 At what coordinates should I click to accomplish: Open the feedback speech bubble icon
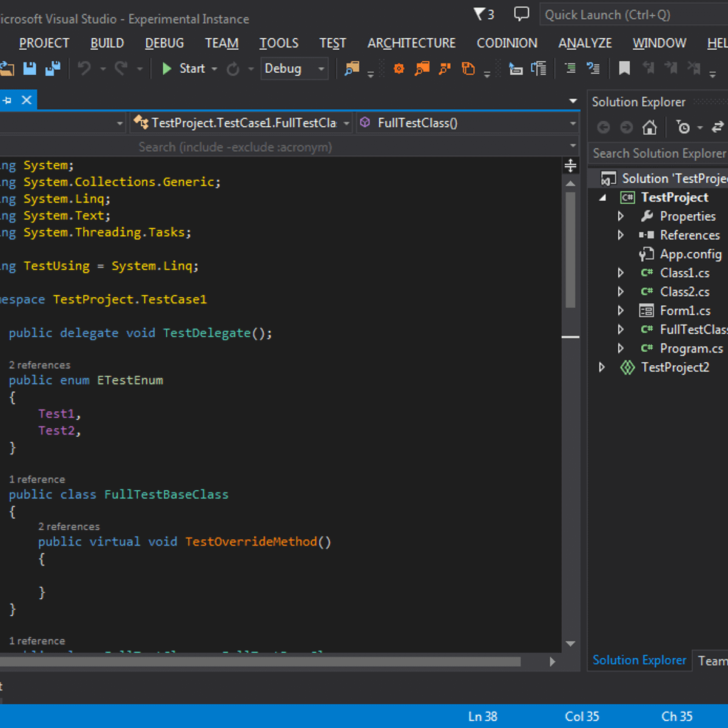pos(521,14)
